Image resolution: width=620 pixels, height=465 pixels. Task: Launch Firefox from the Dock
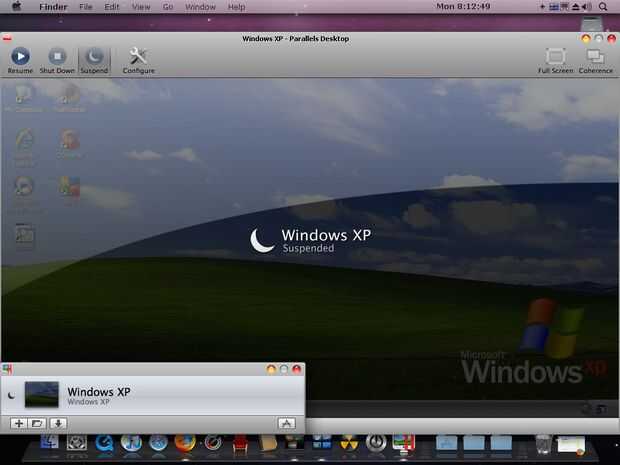point(185,443)
